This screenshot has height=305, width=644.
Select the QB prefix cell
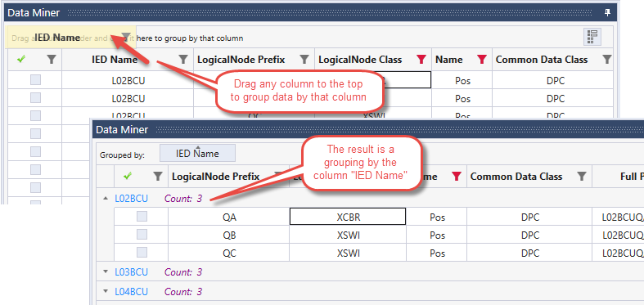pyautogui.click(x=229, y=235)
